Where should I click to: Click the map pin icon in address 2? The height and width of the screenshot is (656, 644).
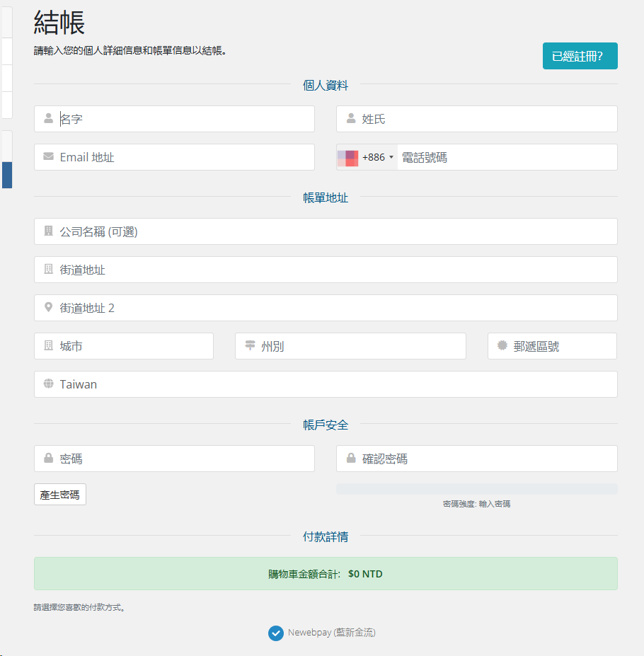pos(48,308)
